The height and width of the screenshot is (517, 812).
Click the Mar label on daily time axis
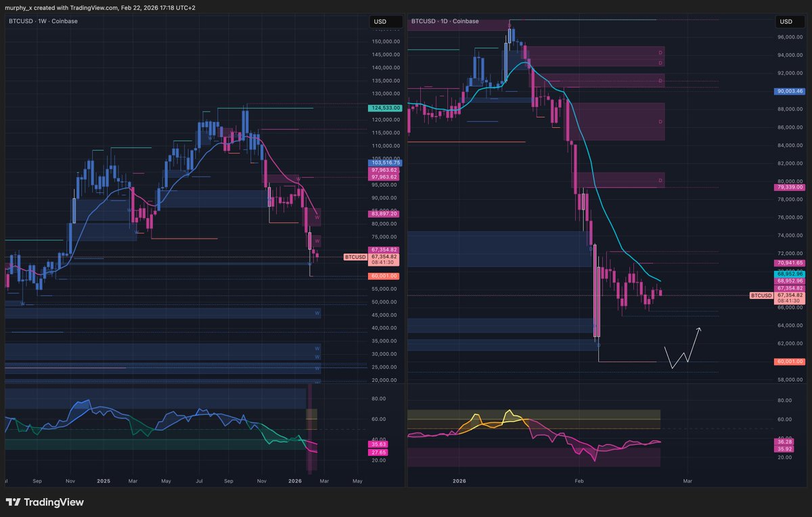[x=688, y=480]
